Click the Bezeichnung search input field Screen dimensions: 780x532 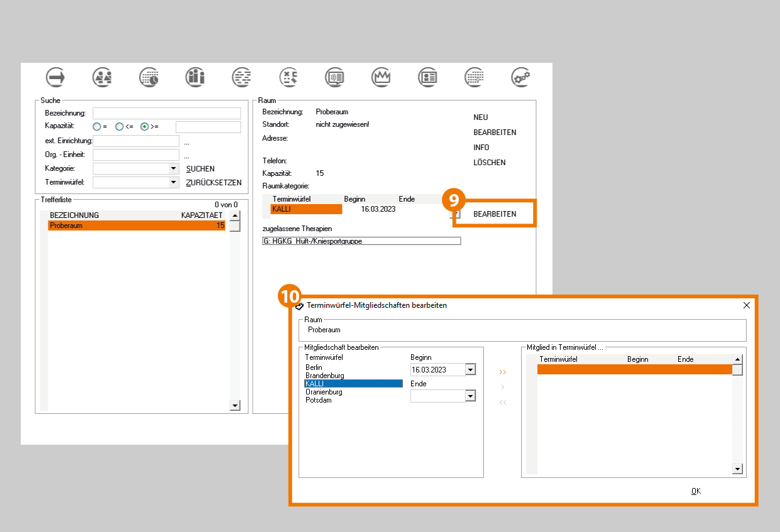click(x=167, y=113)
